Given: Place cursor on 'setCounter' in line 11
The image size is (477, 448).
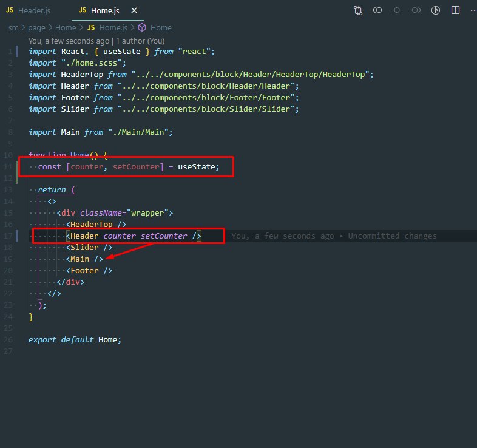Looking at the screenshot, I should [136, 167].
